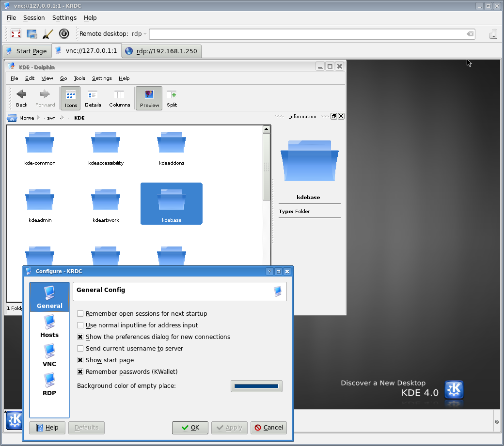Click the KRDC view-only brush toolbar icon
This screenshot has height=446, width=504.
pos(48,34)
